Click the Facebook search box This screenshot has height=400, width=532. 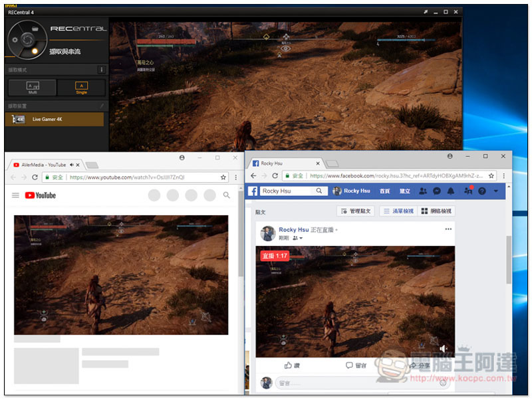pos(287,191)
